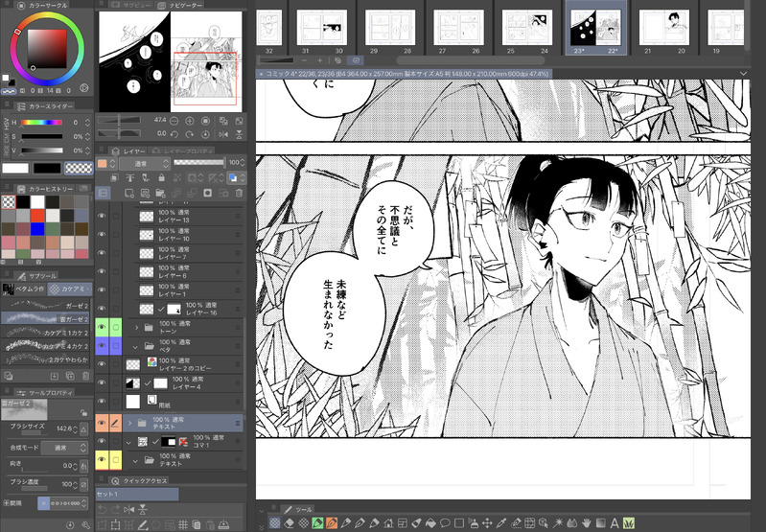The height and width of the screenshot is (532, 766).
Task: Hide the トーン folder layer
Action: (x=102, y=327)
